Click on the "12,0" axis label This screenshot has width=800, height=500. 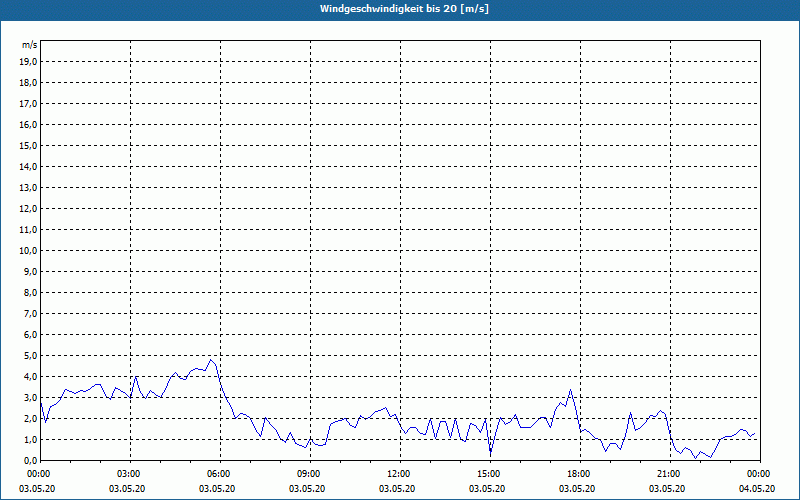29,208
